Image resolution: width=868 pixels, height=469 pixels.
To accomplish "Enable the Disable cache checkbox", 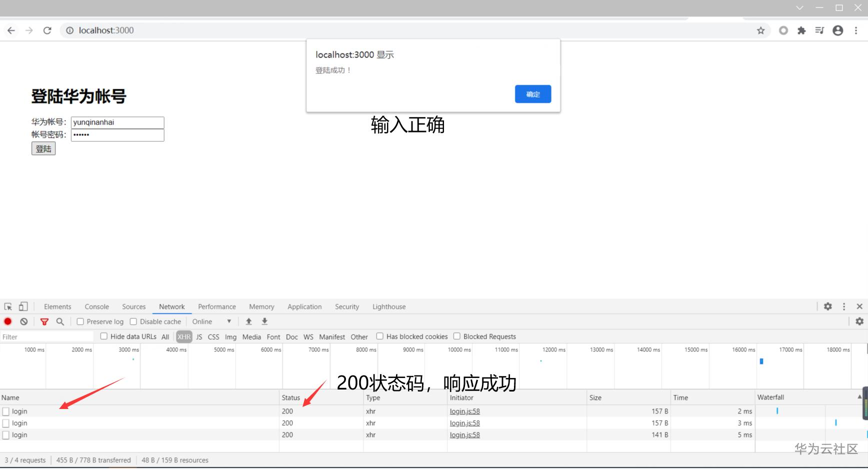I will pos(133,321).
